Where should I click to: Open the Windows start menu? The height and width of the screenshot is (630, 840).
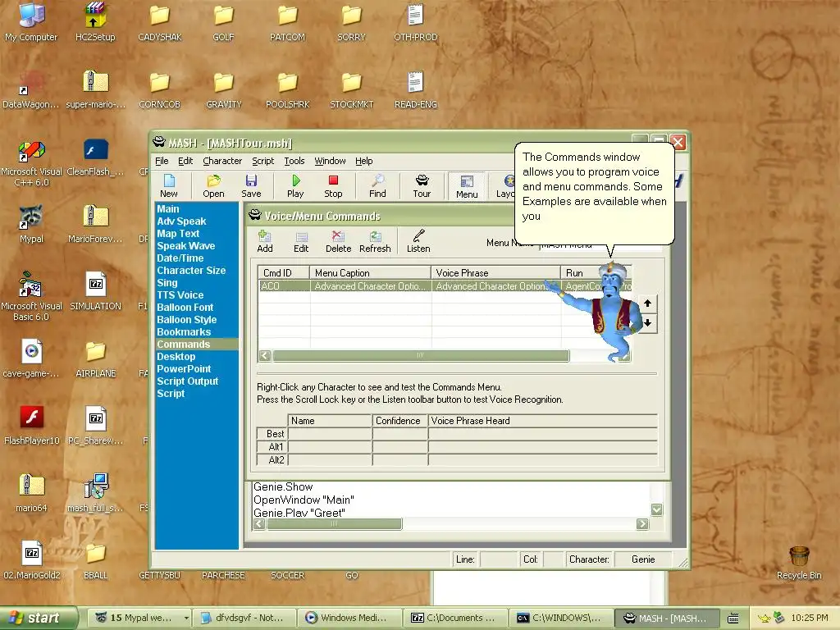pyautogui.click(x=39, y=619)
